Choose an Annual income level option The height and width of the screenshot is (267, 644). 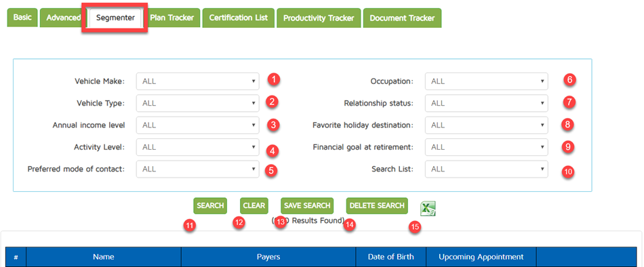click(197, 125)
